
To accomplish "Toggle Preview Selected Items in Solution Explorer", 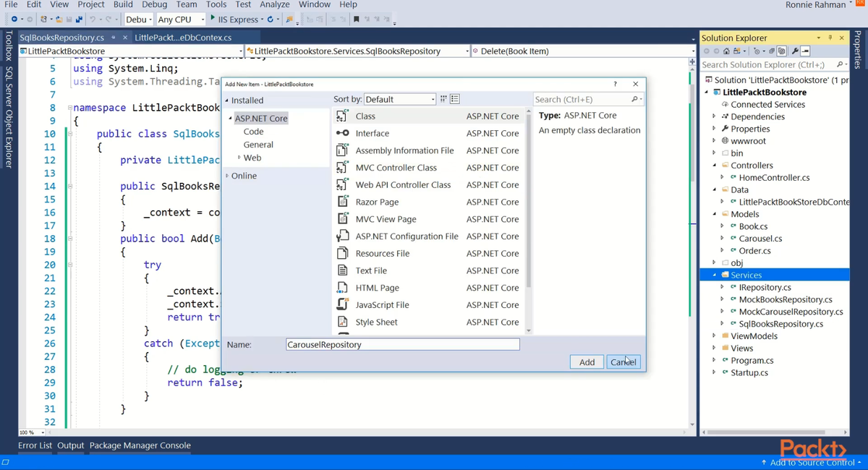I will [805, 51].
